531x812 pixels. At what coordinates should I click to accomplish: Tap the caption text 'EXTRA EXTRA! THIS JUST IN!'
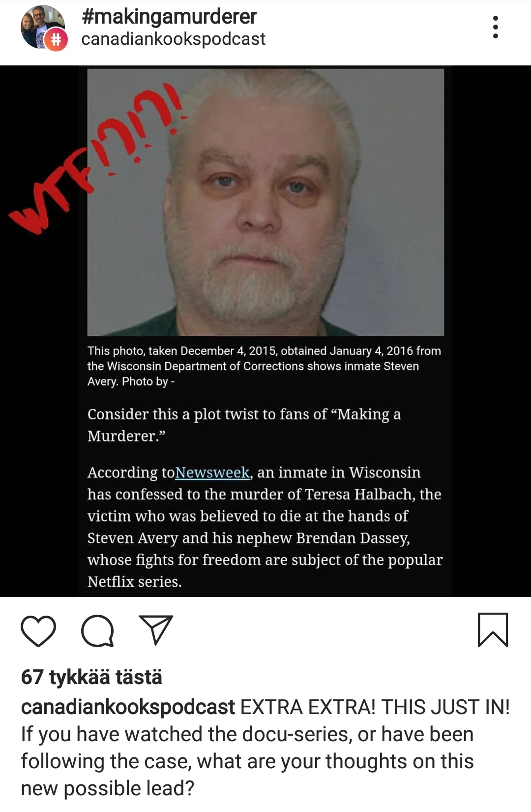[375, 707]
